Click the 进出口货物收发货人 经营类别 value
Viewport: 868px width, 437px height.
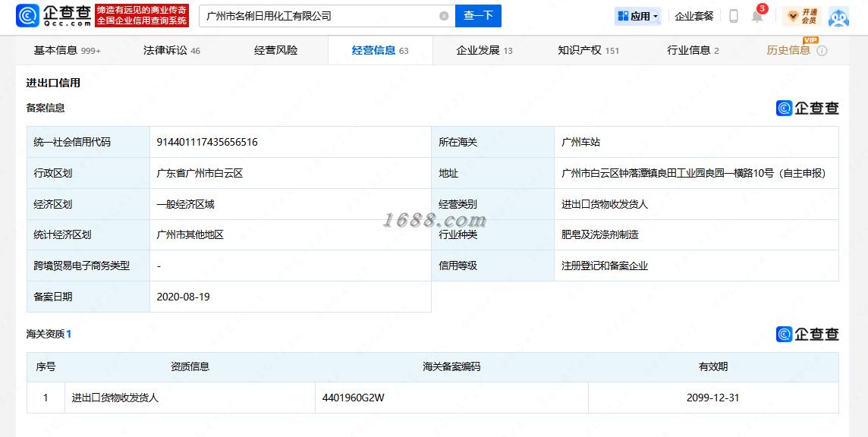(605, 204)
